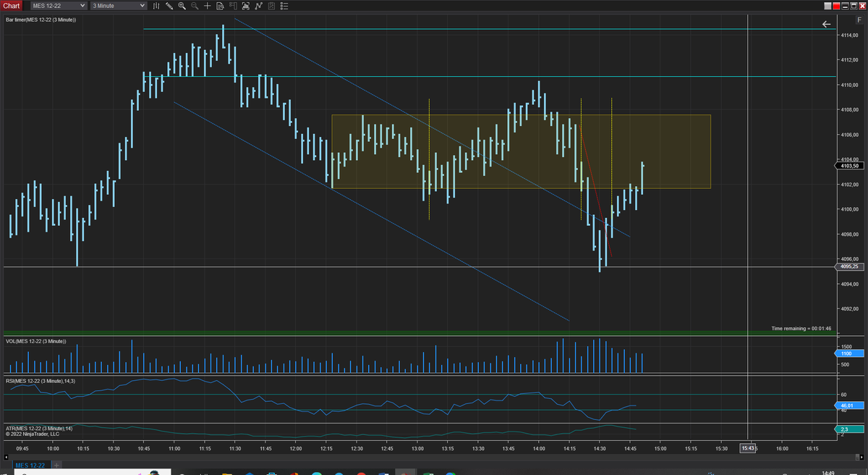Viewport: 868px width, 475px height.
Task: Click the 4114,00 price axis label
Action: [849, 35]
